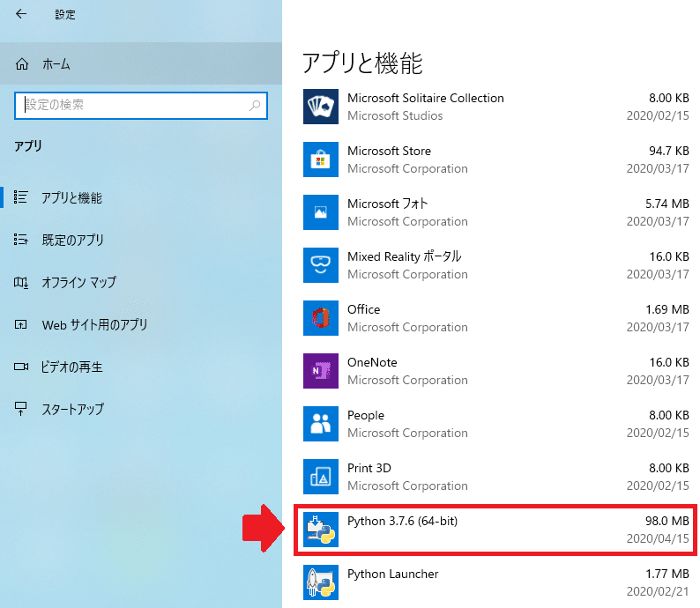Click the 設定 window title text
The image size is (700, 608).
65,15
